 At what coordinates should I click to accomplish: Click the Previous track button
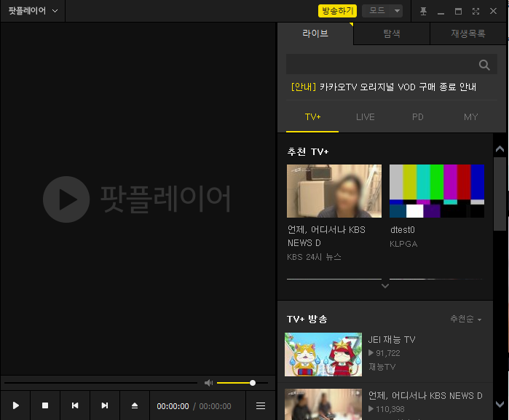point(75,405)
